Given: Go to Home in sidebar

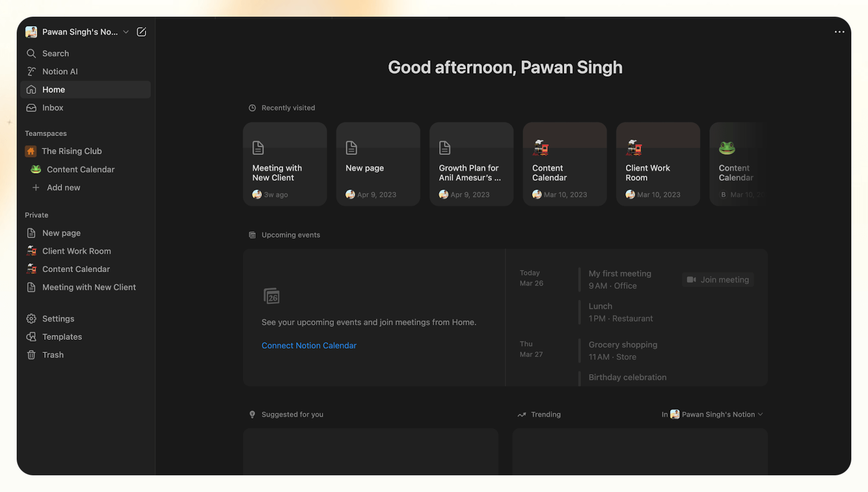Looking at the screenshot, I should (86, 90).
